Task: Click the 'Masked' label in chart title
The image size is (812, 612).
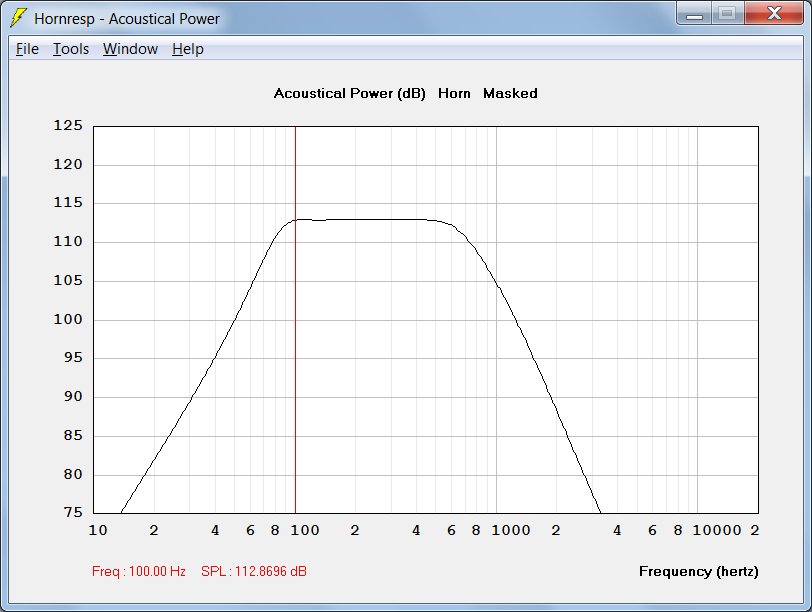Action: pos(510,93)
